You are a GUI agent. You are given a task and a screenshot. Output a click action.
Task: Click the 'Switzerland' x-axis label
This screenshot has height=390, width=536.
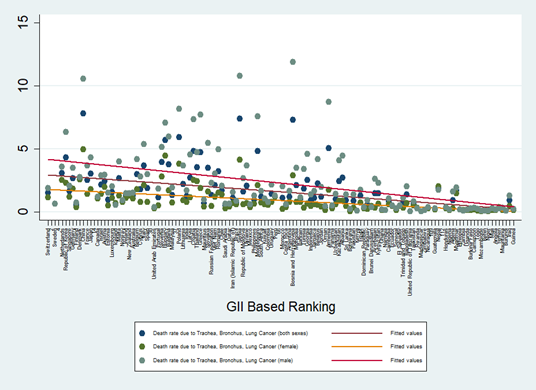click(48, 242)
